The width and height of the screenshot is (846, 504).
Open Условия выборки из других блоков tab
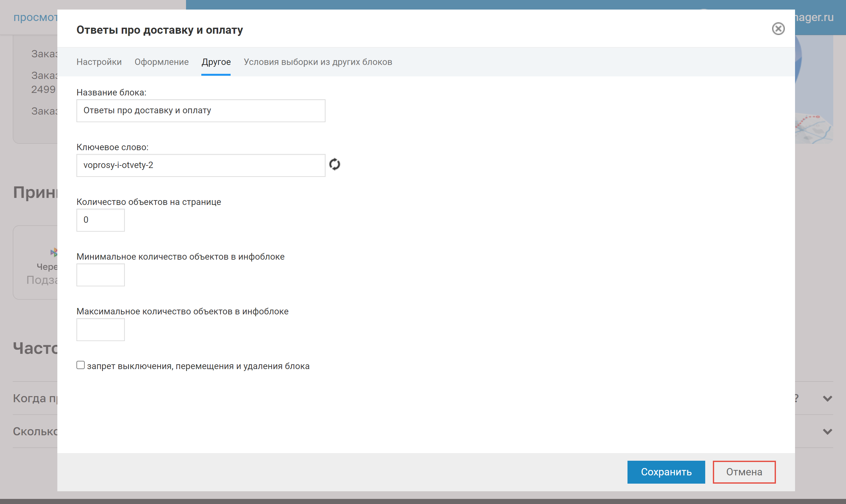pyautogui.click(x=318, y=62)
